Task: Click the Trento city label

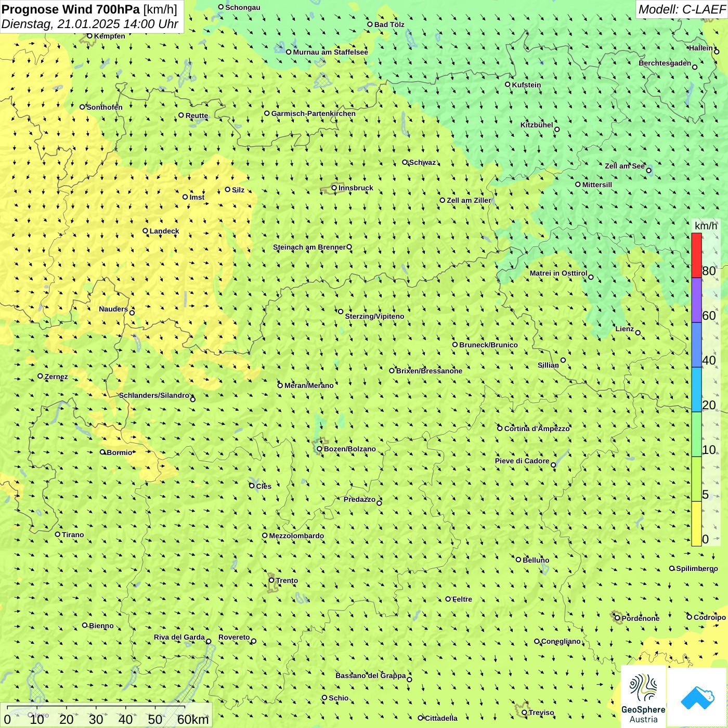Action: pyautogui.click(x=287, y=580)
